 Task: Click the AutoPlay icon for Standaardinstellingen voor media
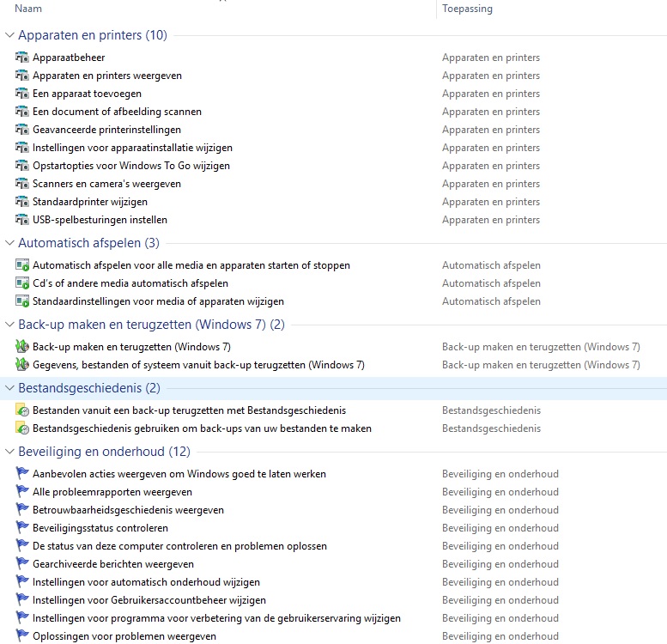(x=22, y=301)
